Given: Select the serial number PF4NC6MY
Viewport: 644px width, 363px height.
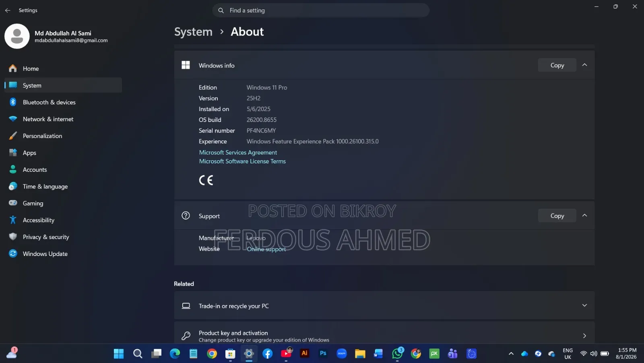Looking at the screenshot, I should pos(261,131).
